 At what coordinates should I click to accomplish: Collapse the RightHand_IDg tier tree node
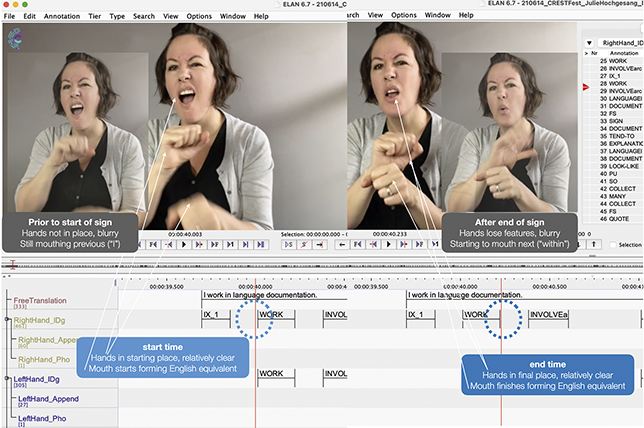coord(7,319)
